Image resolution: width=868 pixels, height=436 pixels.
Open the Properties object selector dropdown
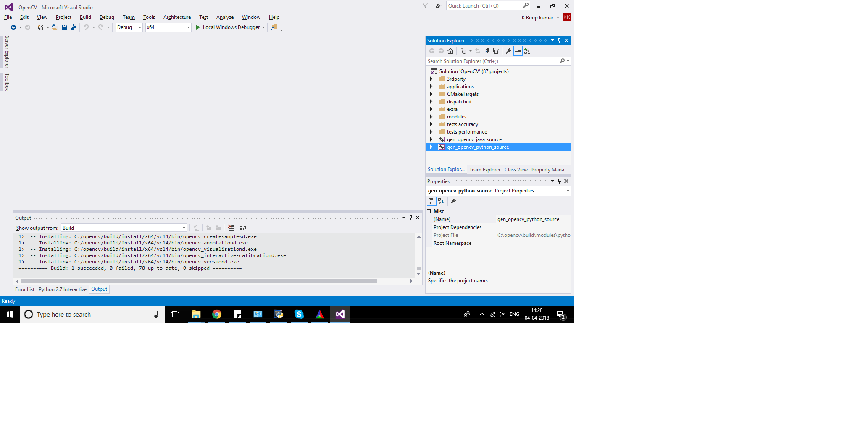pos(568,191)
